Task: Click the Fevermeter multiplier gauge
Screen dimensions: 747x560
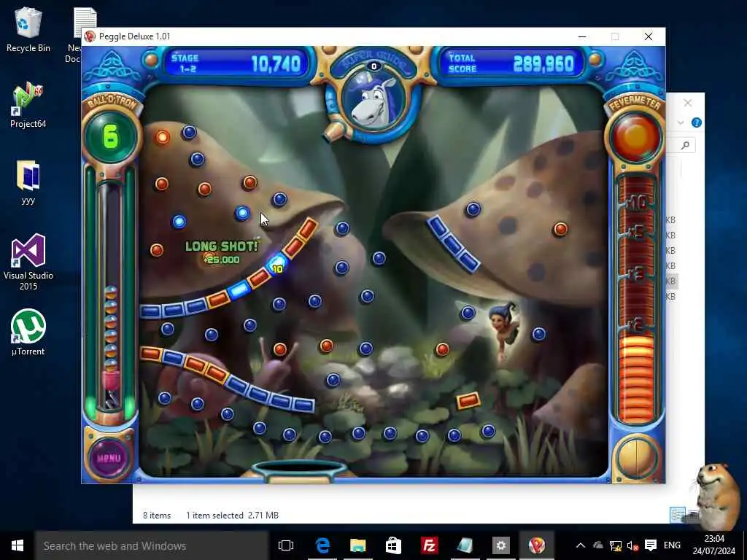Action: click(636, 300)
